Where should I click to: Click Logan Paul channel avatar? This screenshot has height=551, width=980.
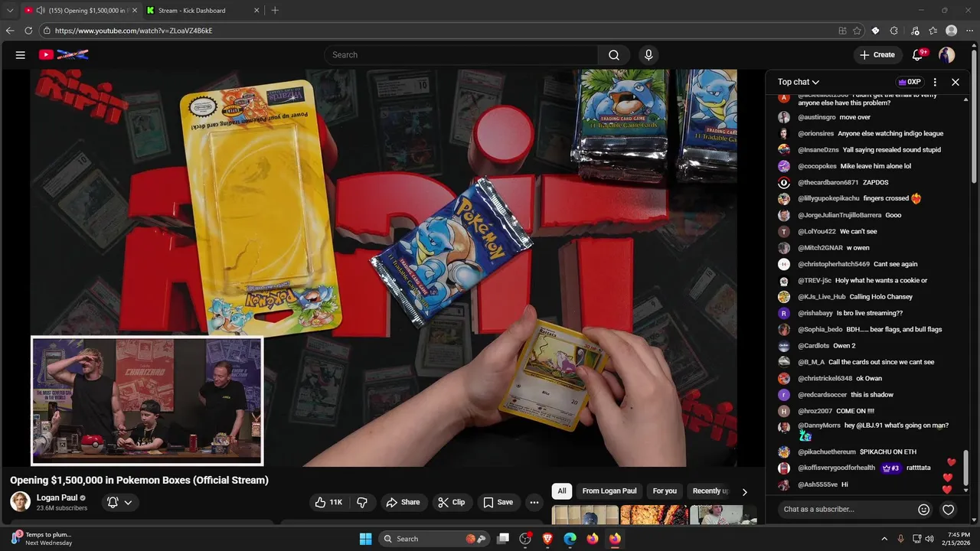pos(20,502)
